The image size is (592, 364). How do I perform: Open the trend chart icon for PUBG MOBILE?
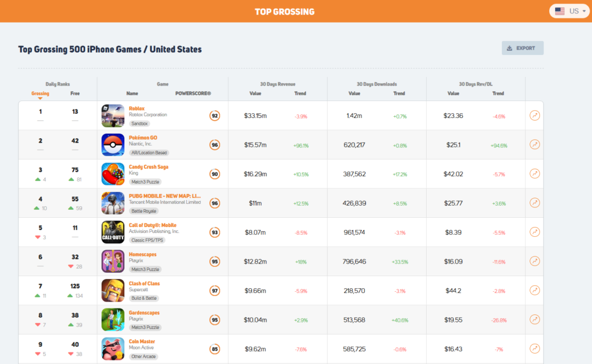pyautogui.click(x=535, y=203)
